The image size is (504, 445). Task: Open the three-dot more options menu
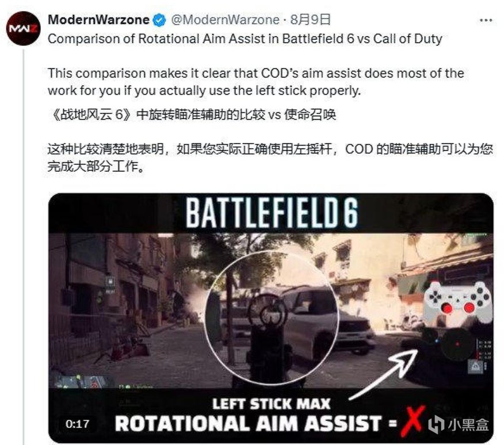pos(486,20)
